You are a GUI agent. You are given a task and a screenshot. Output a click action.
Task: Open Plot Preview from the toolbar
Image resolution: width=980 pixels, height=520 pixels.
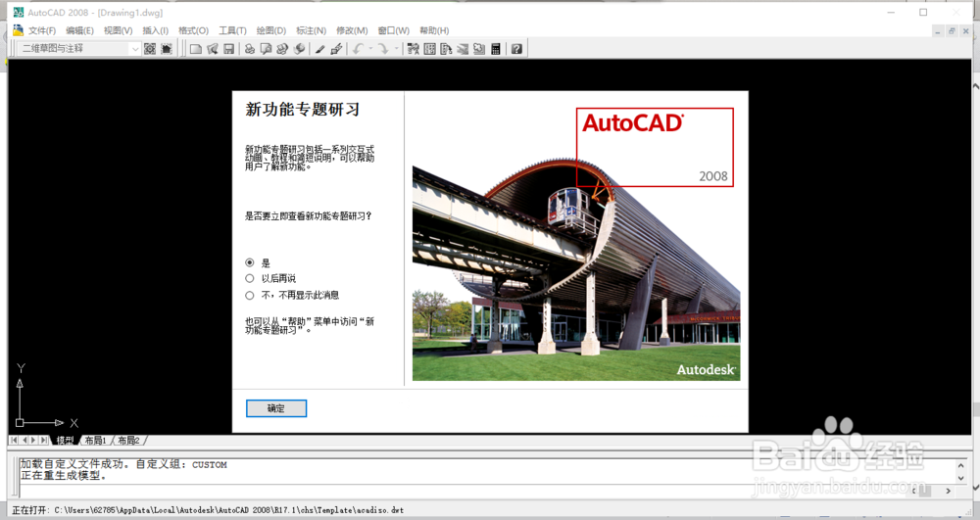pyautogui.click(x=266, y=49)
